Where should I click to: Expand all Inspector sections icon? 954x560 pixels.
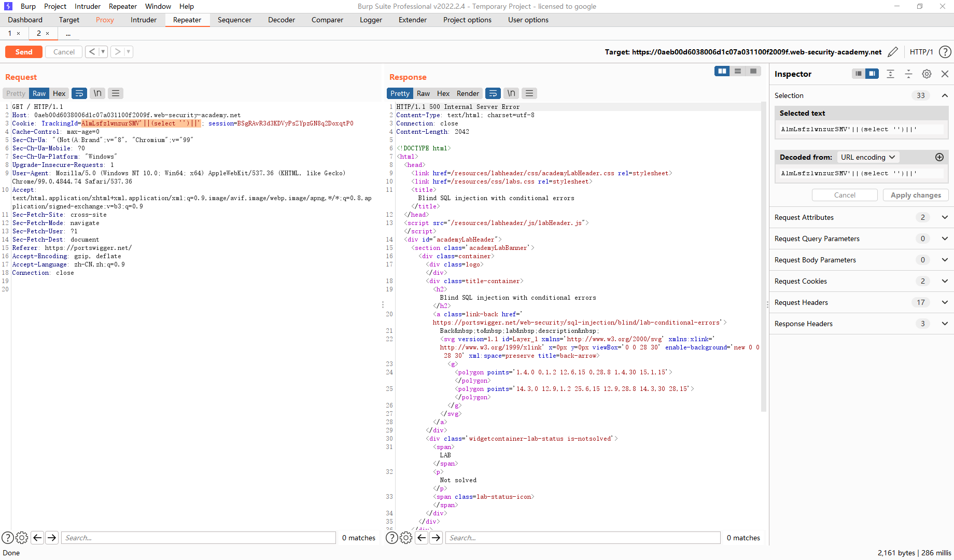[890, 74]
